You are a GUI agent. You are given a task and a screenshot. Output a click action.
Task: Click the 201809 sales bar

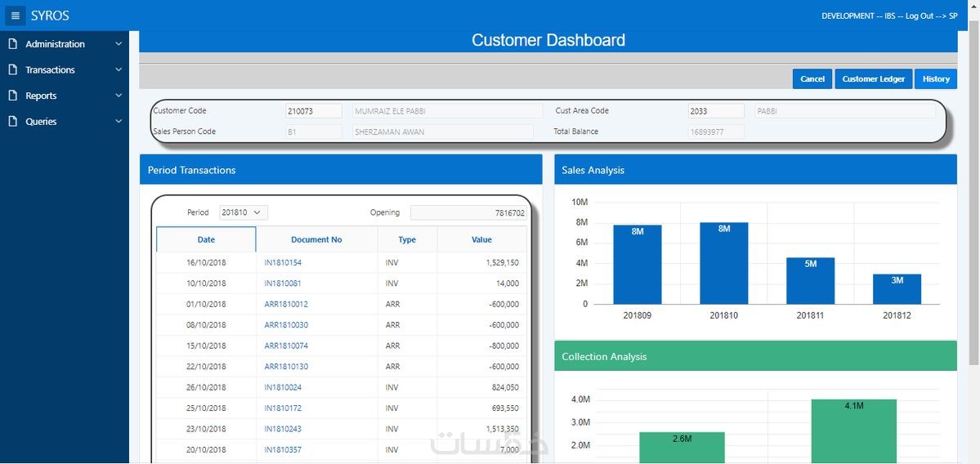pyautogui.click(x=638, y=265)
